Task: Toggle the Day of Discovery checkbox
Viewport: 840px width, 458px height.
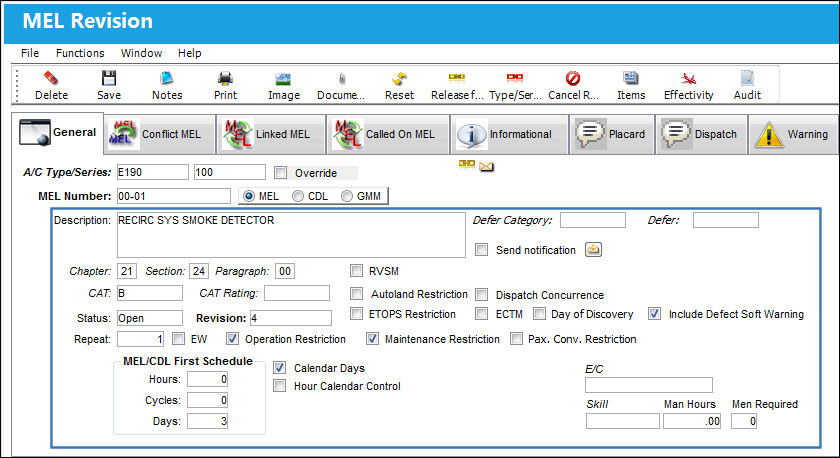Action: (539, 313)
